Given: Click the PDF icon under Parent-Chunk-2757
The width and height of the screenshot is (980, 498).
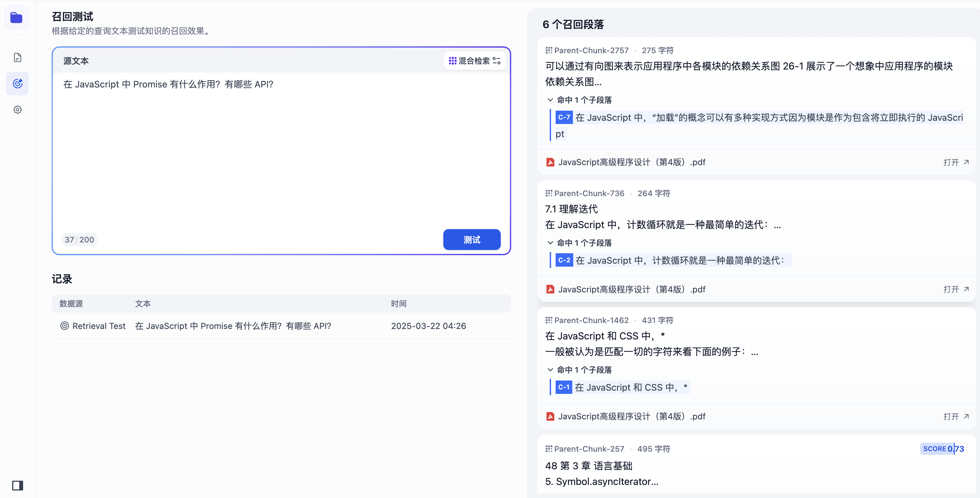Looking at the screenshot, I should click(x=550, y=163).
